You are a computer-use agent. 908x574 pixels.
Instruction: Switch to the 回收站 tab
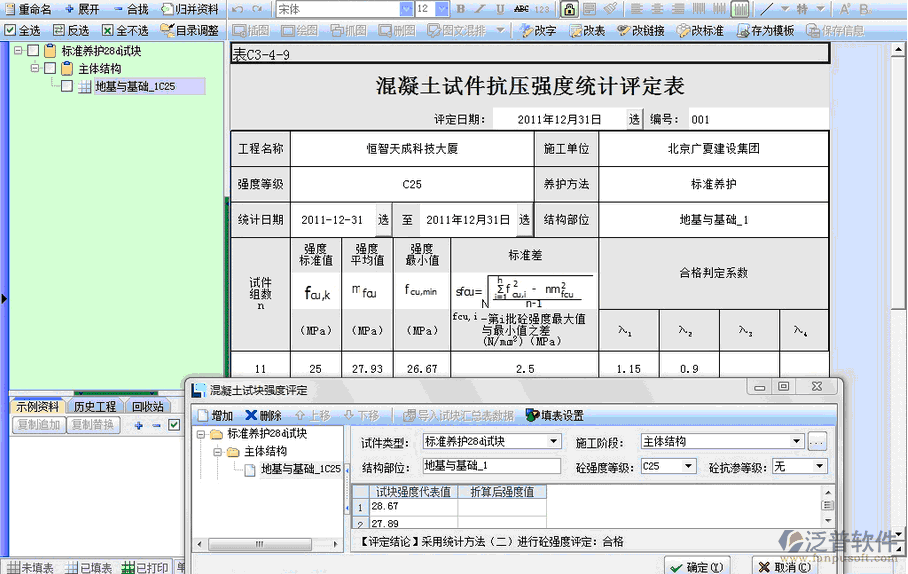(x=149, y=407)
